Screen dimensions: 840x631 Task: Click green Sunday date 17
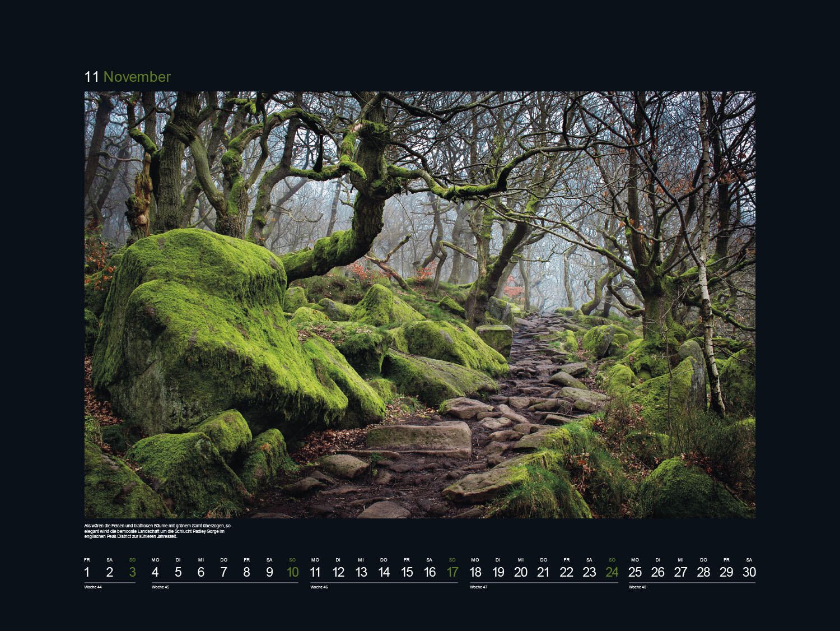click(x=452, y=572)
